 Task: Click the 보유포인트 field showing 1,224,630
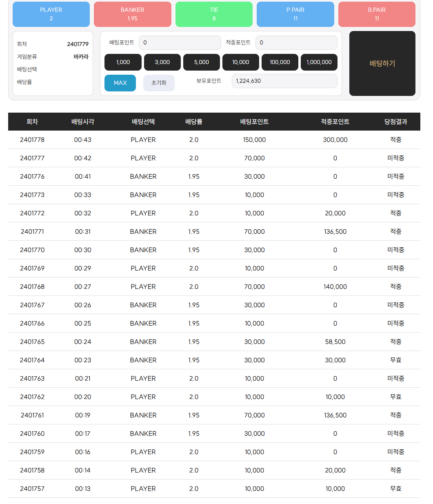[284, 81]
